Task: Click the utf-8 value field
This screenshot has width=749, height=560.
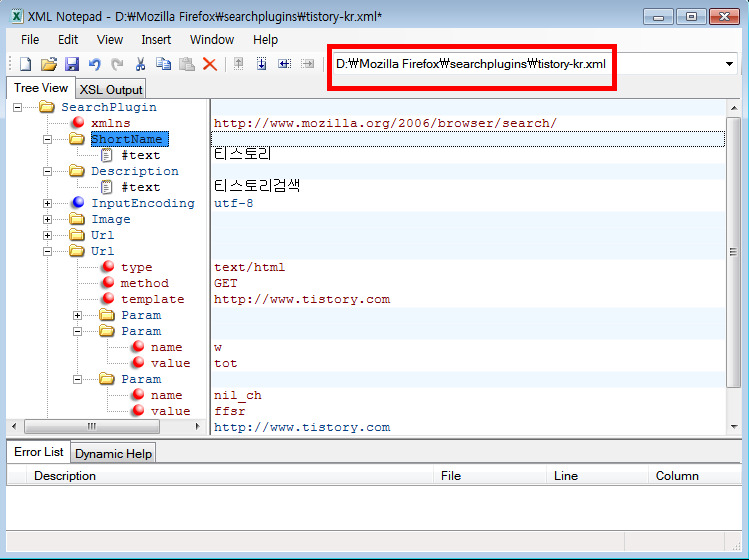Action: tap(234, 203)
